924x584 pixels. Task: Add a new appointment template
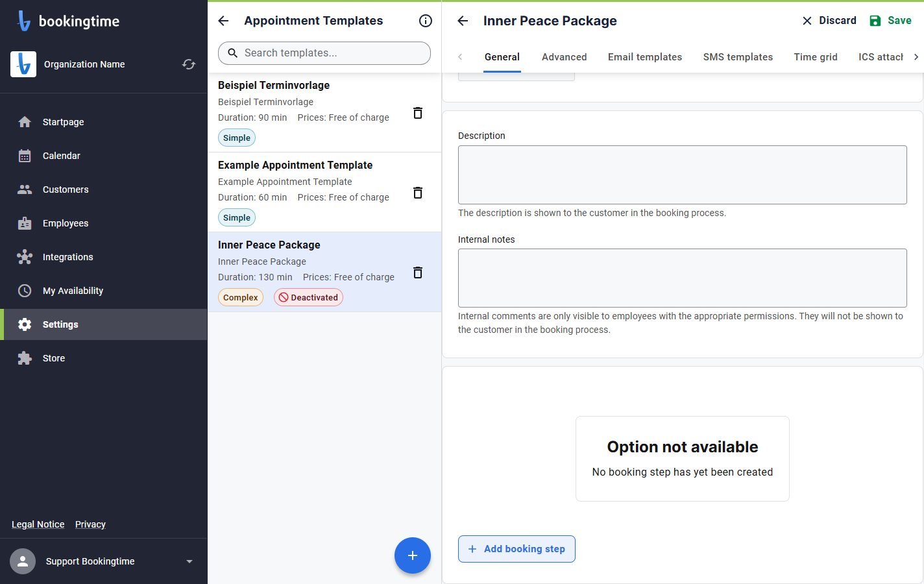coord(413,555)
